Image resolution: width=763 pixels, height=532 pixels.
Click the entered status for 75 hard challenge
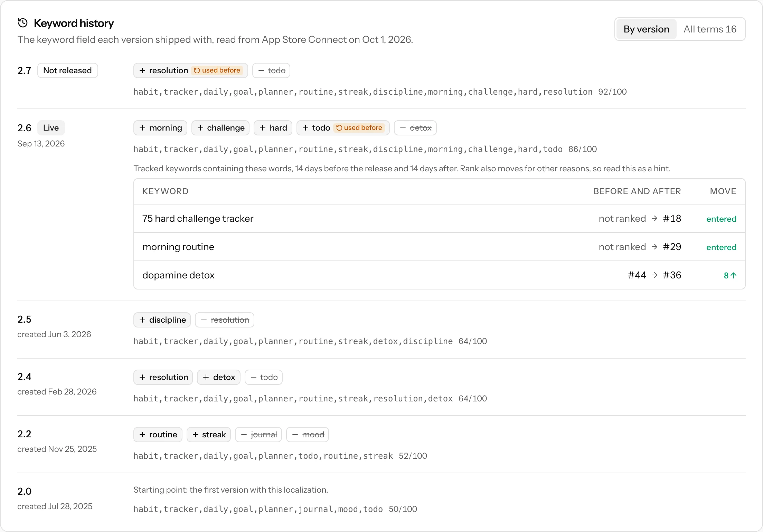click(721, 219)
